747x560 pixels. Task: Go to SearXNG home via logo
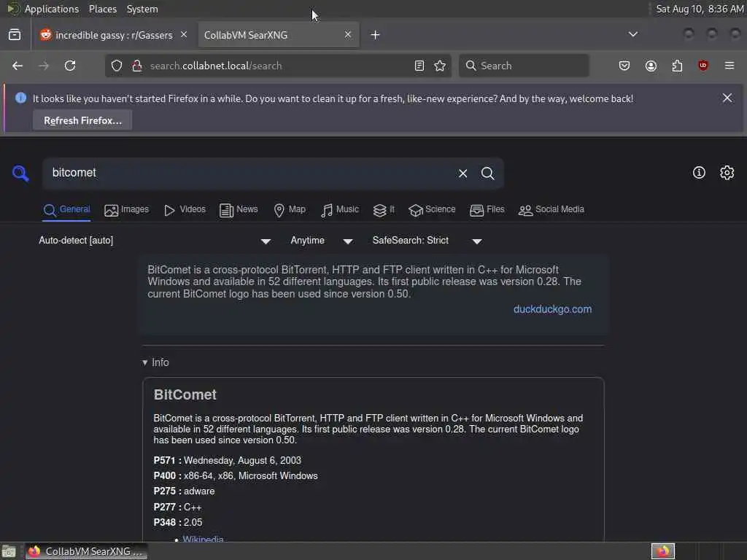[20, 174]
